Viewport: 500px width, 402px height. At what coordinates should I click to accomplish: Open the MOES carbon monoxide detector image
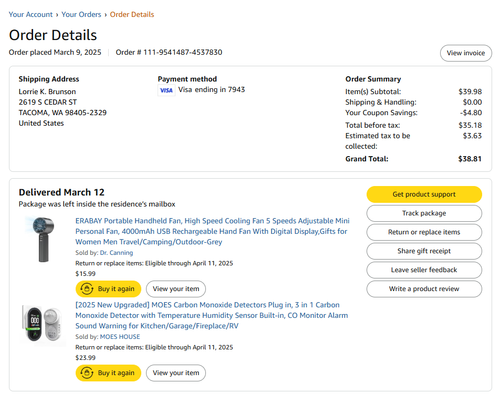point(42,323)
